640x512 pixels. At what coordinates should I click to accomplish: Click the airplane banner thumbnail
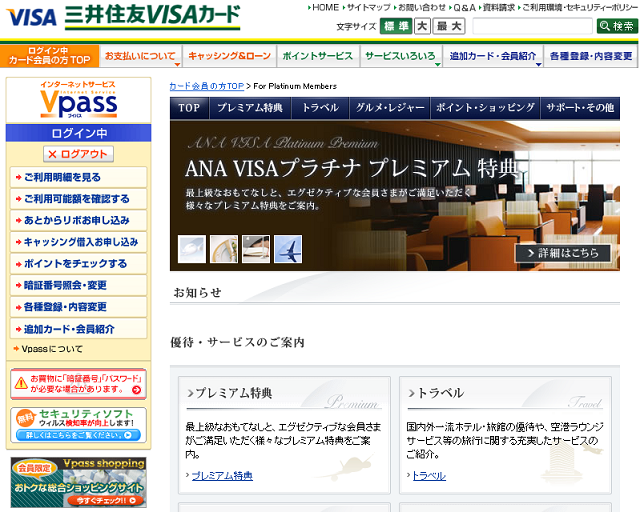click(288, 249)
